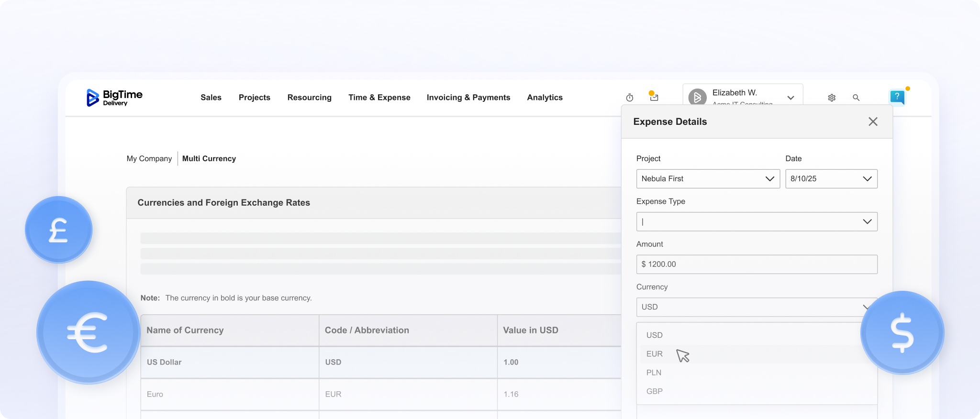Viewport: 980px width, 419px height.
Task: Select EUR from currency list
Action: (655, 354)
